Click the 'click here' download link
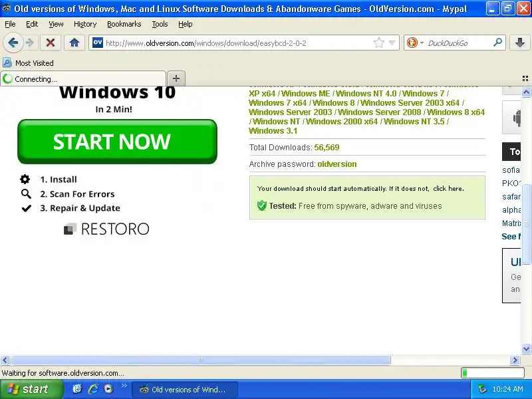 [x=448, y=189]
